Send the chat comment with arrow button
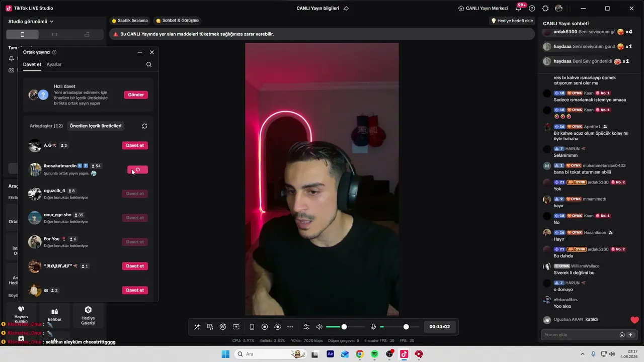644x362 pixels. (x=630, y=335)
